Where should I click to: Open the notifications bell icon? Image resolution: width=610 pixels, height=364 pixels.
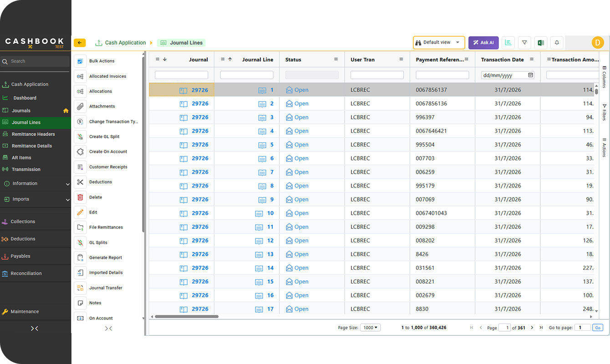(557, 43)
